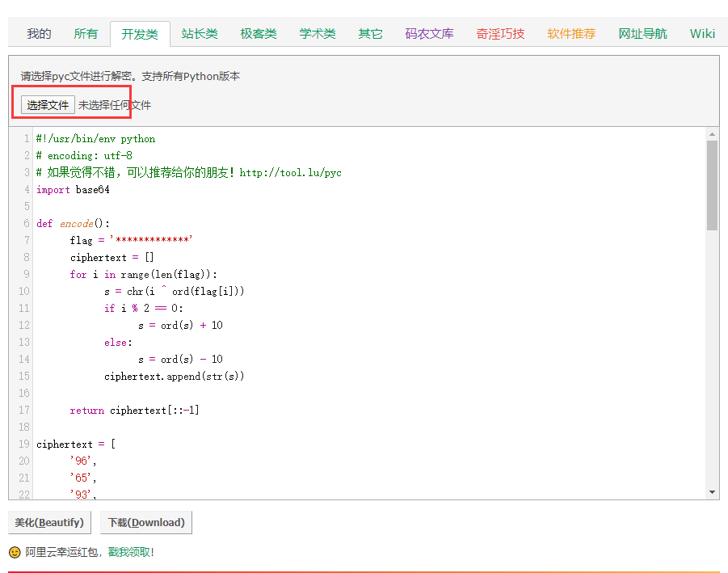Click the scrollbar up arrow

713,134
